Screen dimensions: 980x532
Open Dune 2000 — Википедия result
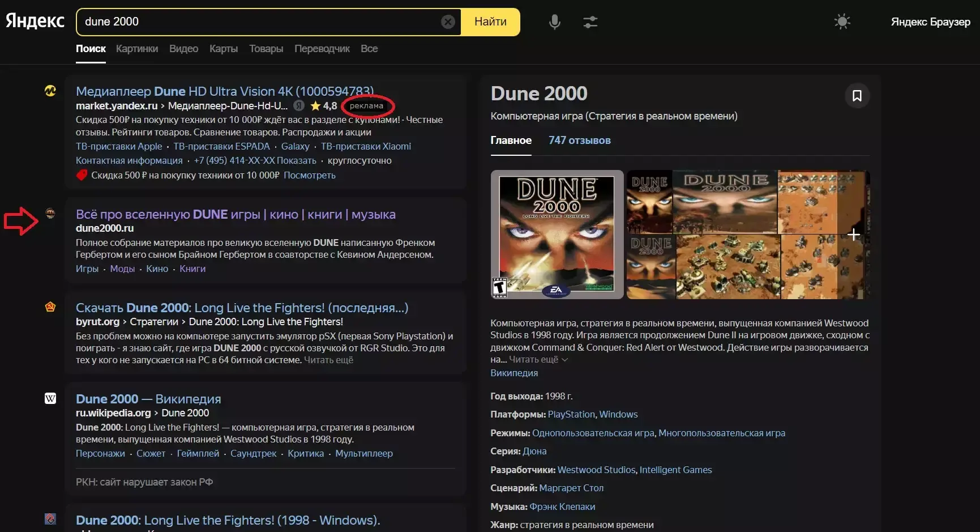point(148,399)
